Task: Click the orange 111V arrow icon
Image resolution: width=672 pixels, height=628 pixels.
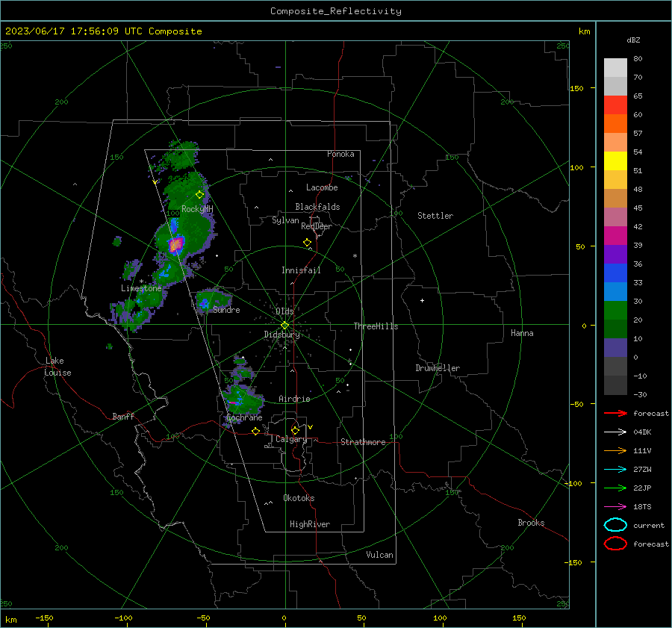Action: pos(615,450)
